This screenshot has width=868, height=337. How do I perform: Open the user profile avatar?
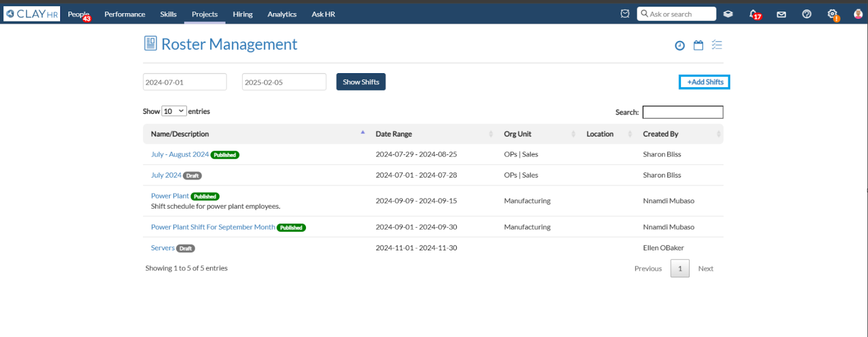(858, 14)
